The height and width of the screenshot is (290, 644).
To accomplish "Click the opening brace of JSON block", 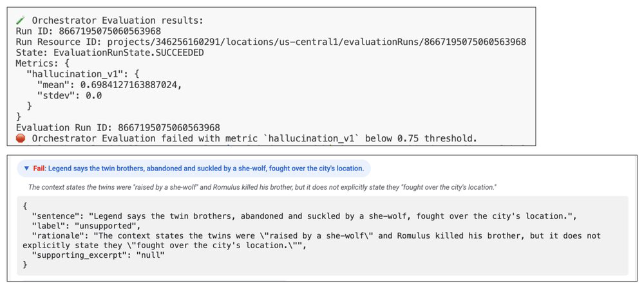I will pos(24,207).
